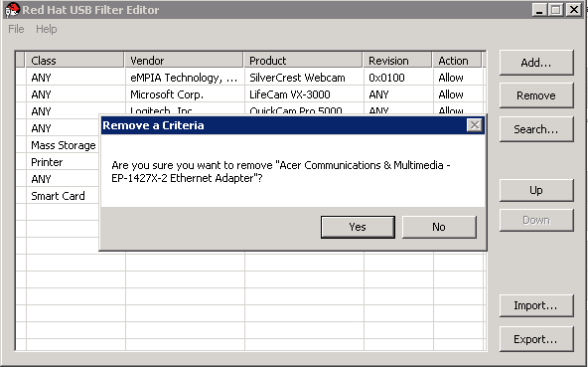Maximize the USB Filter Editor window
This screenshot has height=367, width=588.
(x=556, y=10)
